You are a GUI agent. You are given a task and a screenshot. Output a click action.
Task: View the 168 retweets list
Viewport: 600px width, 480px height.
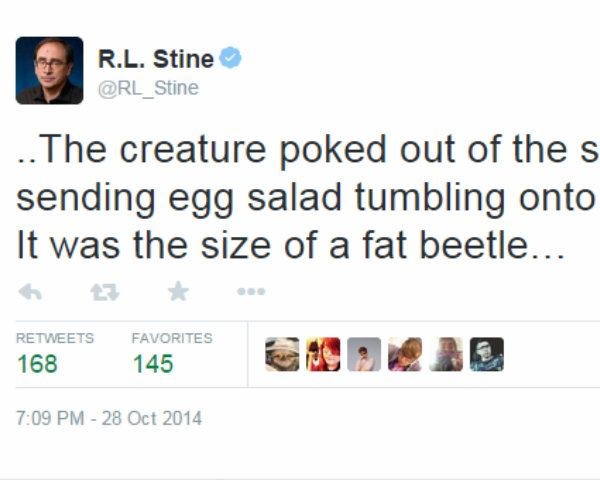click(38, 363)
